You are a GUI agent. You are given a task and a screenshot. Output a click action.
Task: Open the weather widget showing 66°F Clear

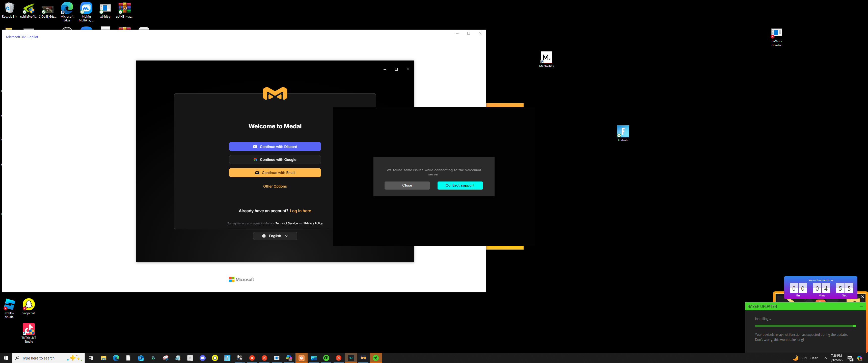click(x=805, y=358)
